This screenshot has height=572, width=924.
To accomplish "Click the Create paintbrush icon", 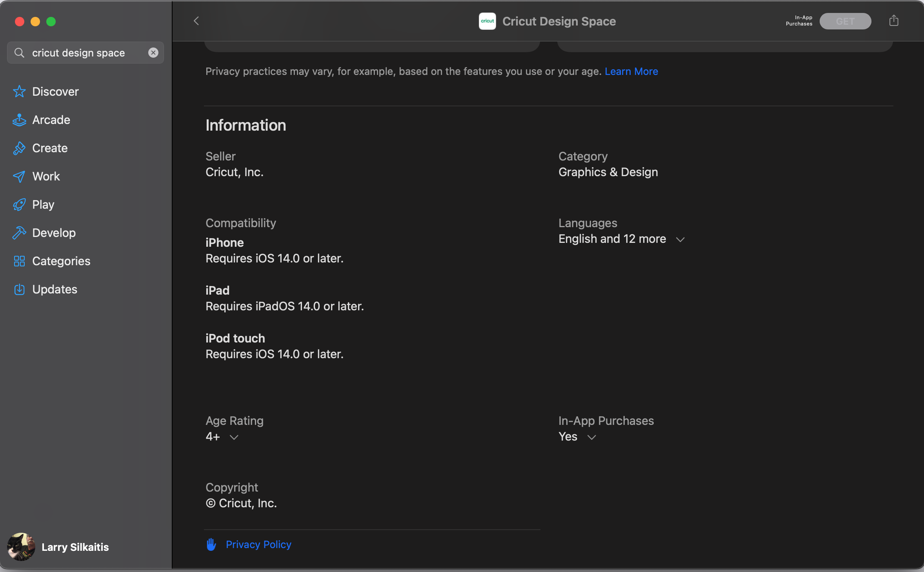I will pyautogui.click(x=19, y=148).
